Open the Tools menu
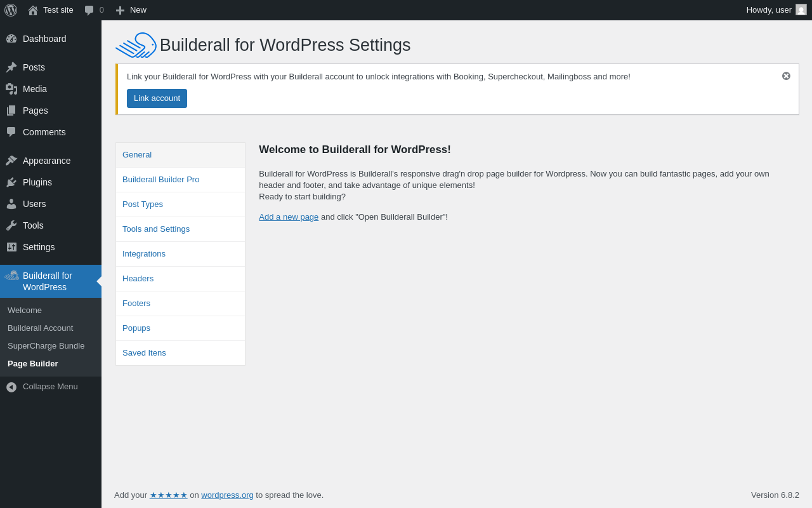 click(51, 225)
